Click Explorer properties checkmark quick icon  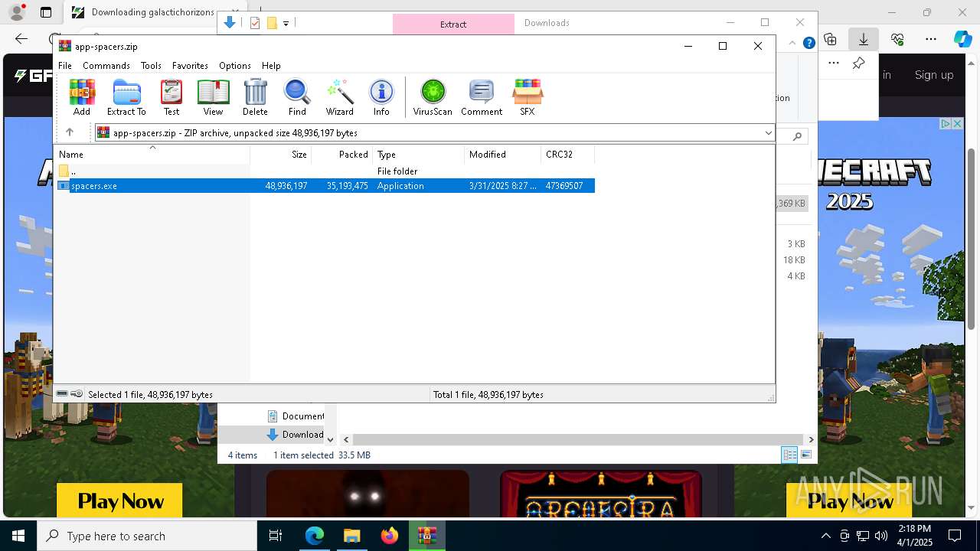coord(255,23)
